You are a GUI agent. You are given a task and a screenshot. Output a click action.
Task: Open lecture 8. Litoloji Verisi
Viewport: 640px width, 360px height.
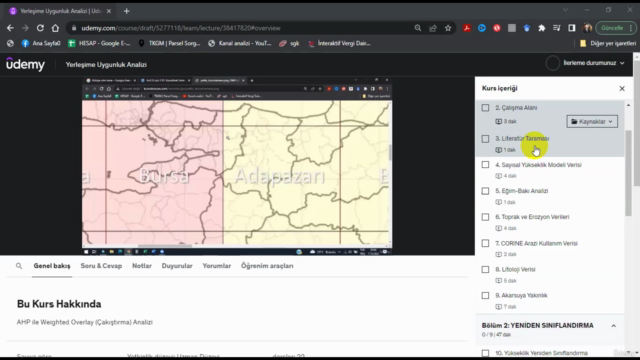click(515, 269)
